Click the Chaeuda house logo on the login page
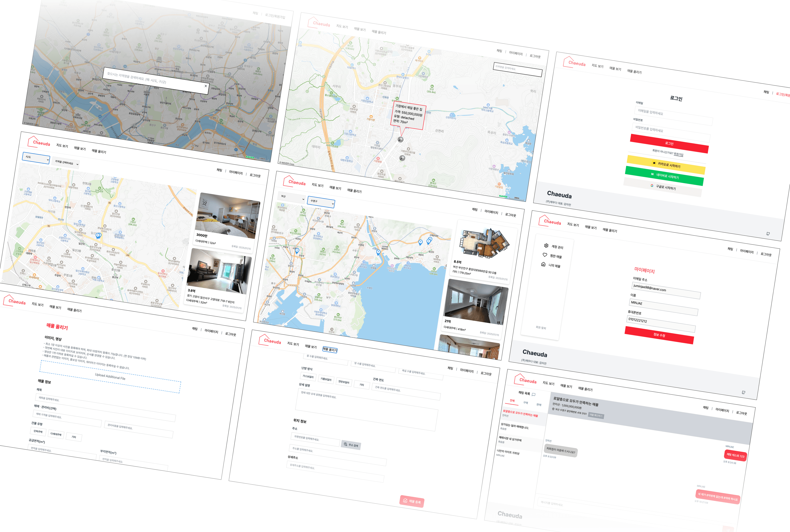The height and width of the screenshot is (532, 790). (x=574, y=62)
